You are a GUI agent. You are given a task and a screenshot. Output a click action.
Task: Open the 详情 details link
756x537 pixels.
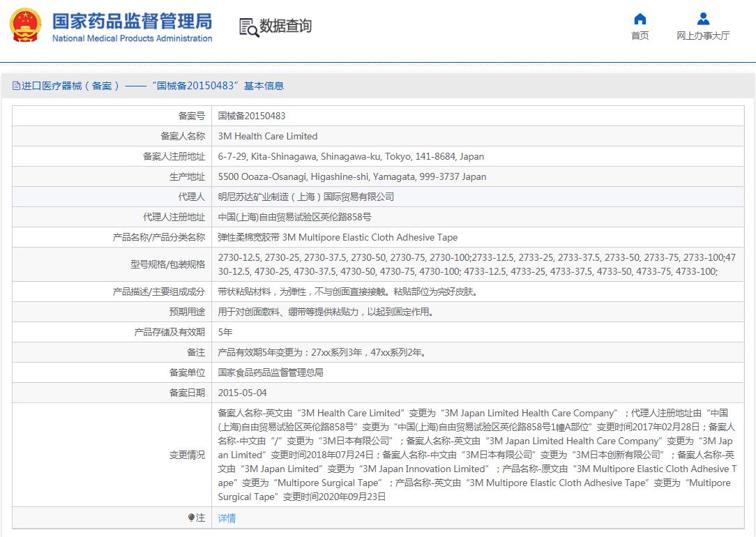click(227, 518)
